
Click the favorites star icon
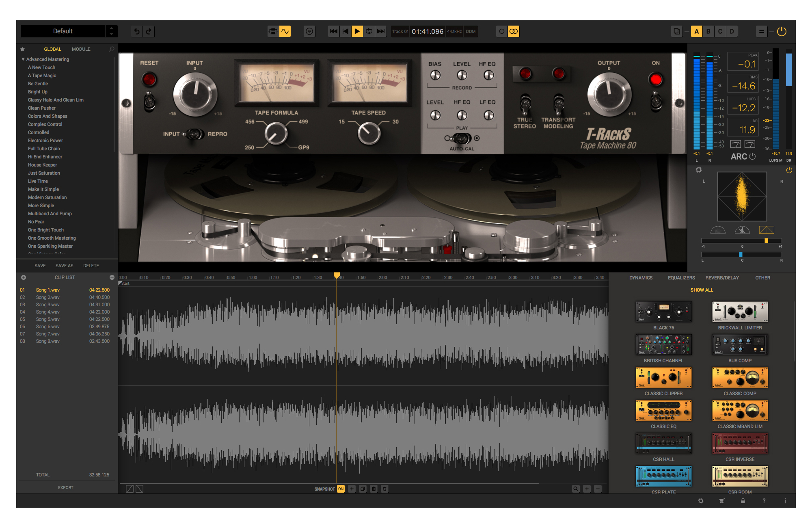coord(22,49)
